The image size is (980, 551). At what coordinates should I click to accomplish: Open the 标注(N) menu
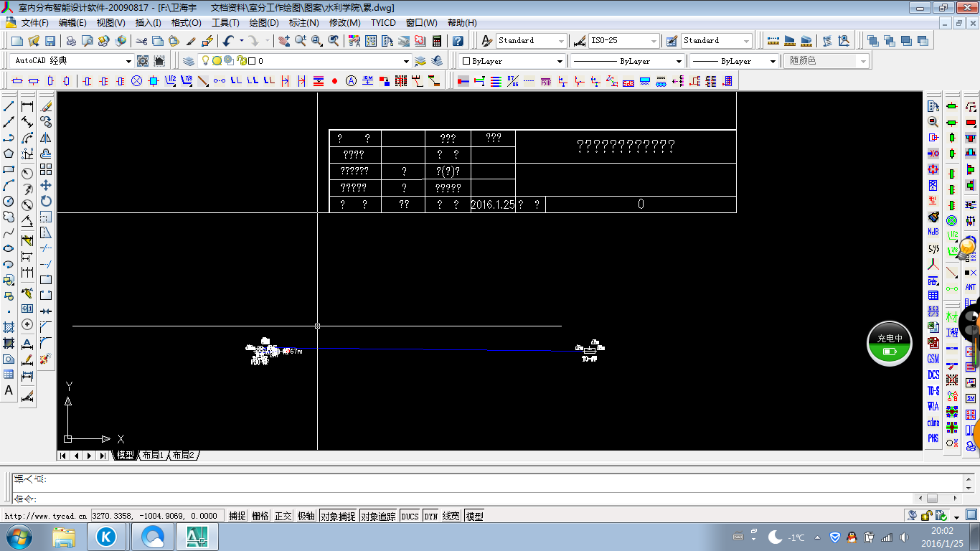click(x=304, y=23)
